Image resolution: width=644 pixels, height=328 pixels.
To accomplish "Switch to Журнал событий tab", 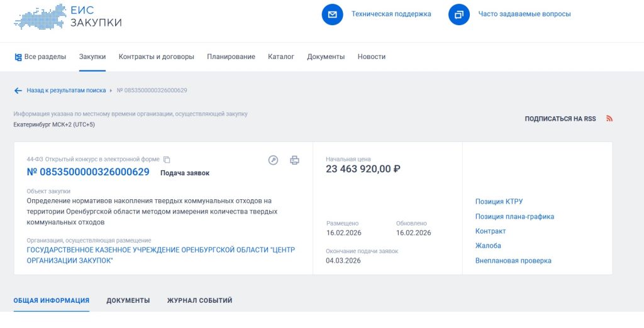I will click(199, 300).
